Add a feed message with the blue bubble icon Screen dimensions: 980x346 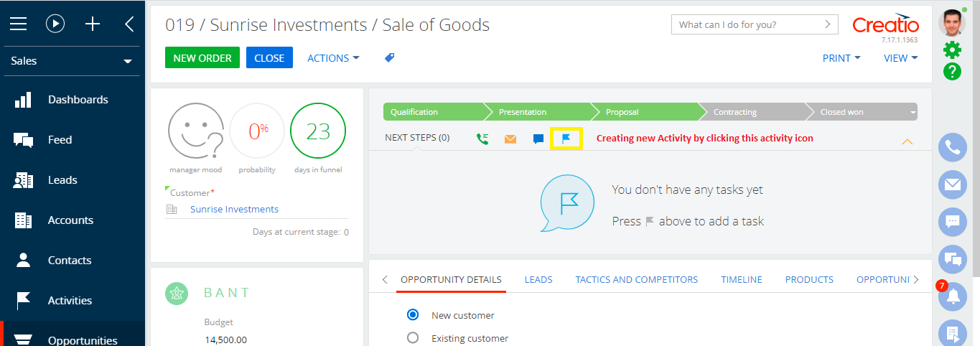point(538,139)
